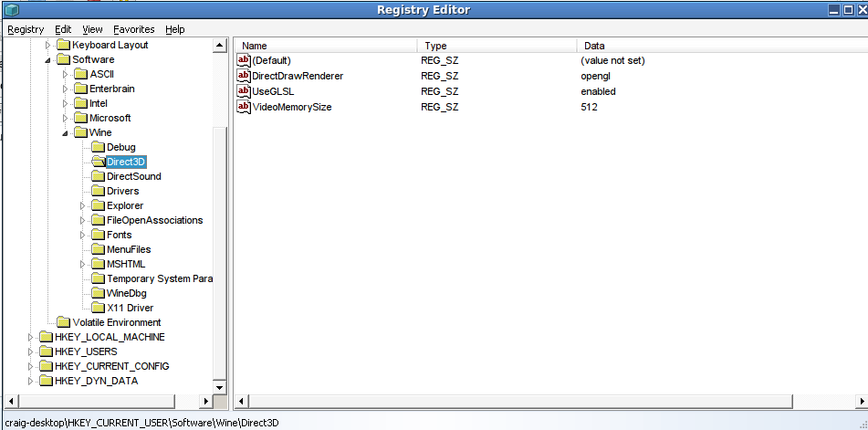Click the UseGLSL string value icon
Image resolution: width=868 pixels, height=430 pixels.
click(x=244, y=91)
